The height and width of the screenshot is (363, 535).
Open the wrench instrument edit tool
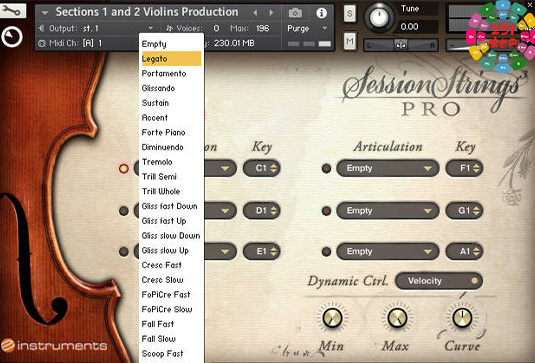coord(13,11)
